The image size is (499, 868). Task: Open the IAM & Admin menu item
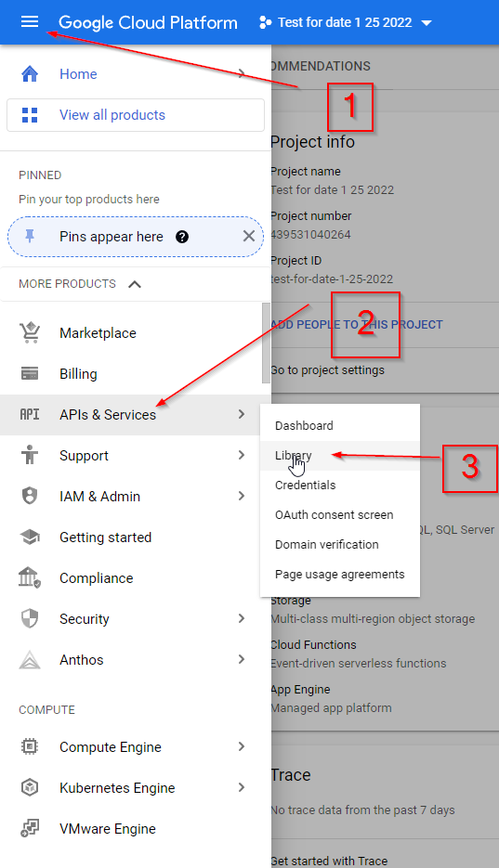click(x=136, y=497)
